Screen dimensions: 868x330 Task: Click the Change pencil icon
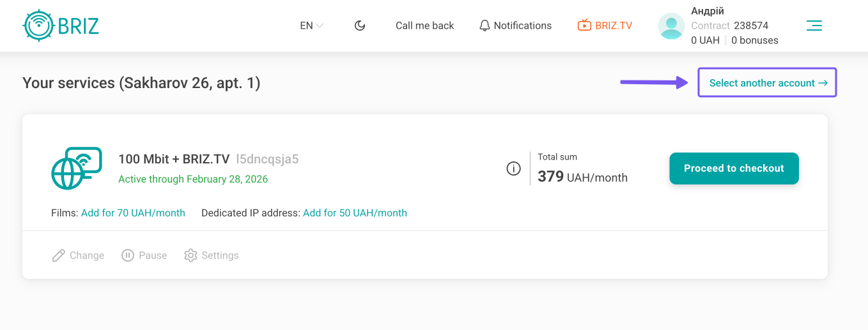tap(59, 255)
